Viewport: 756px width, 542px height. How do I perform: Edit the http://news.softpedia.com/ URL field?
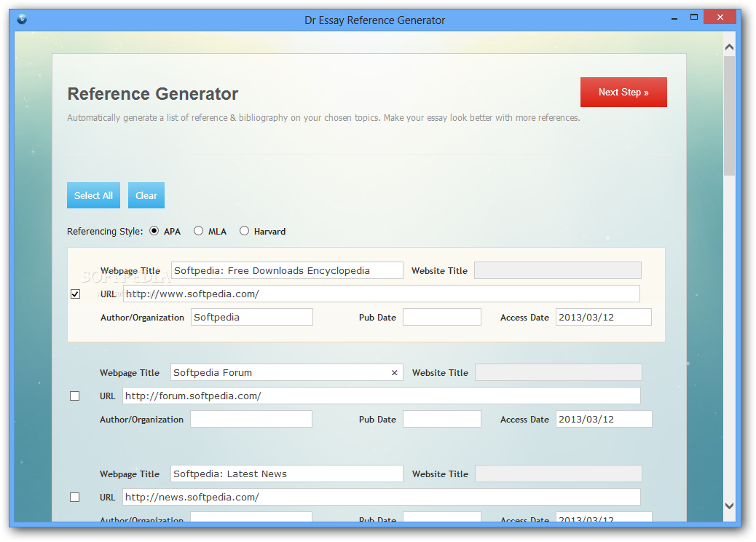click(382, 497)
